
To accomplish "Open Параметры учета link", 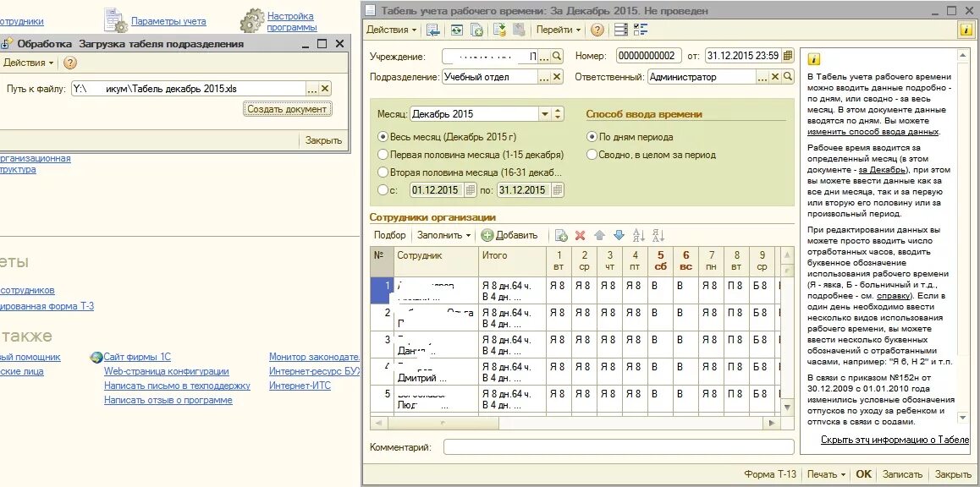I will point(168,21).
